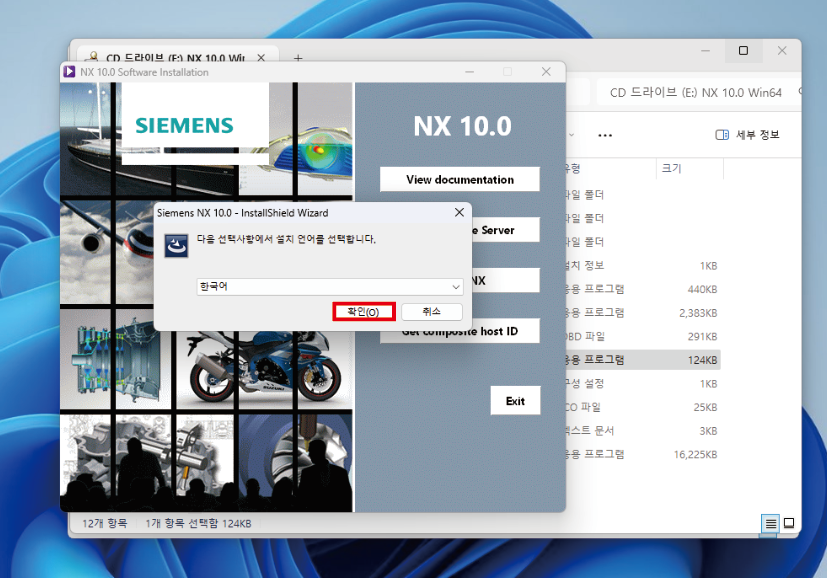Click the SIEMENS logo in installer

coord(184,126)
